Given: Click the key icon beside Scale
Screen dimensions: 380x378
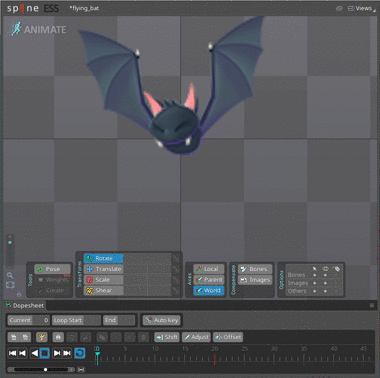Looking at the screenshot, I should pos(176,280).
